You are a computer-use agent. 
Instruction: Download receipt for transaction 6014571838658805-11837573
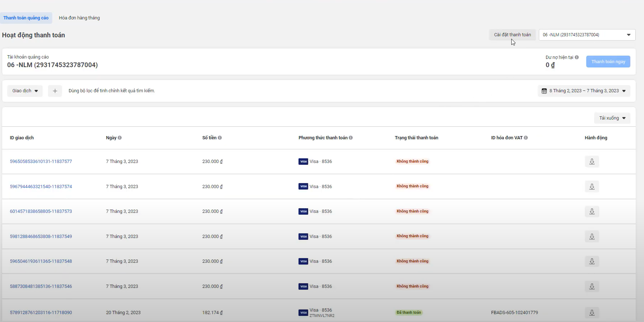[x=592, y=211]
